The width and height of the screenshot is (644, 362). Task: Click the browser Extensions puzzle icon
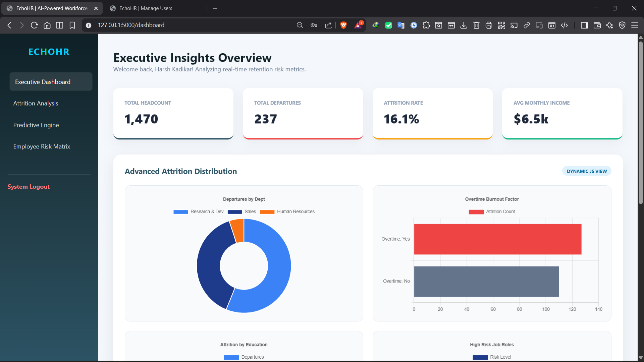(x=426, y=25)
